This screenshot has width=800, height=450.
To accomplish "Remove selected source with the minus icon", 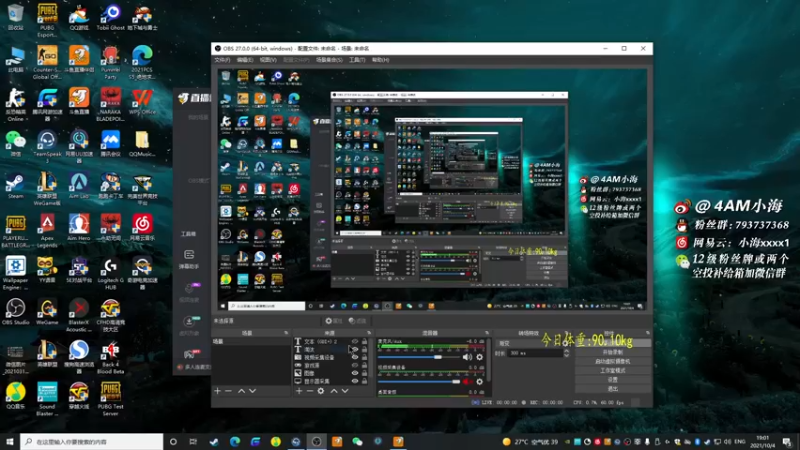I will pyautogui.click(x=310, y=391).
